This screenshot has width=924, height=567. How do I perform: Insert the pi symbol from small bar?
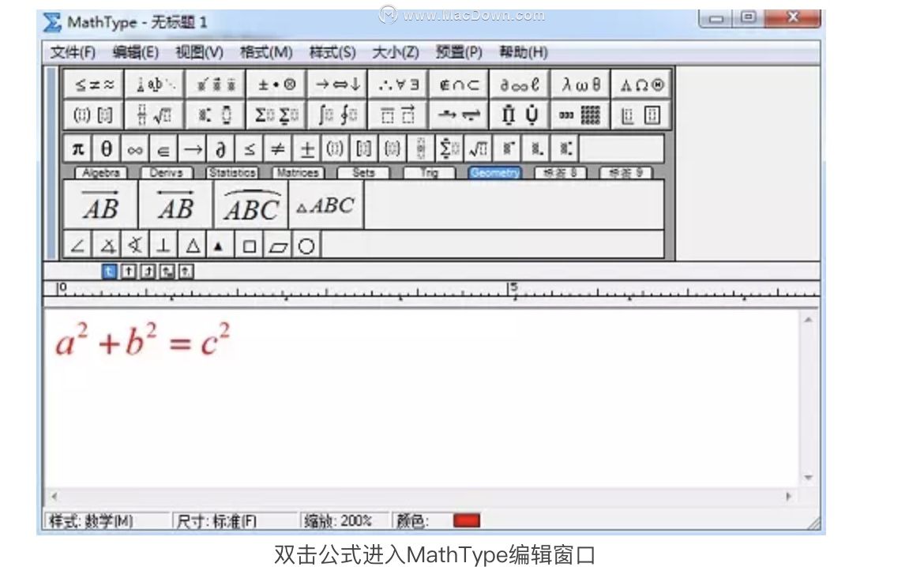coord(77,149)
